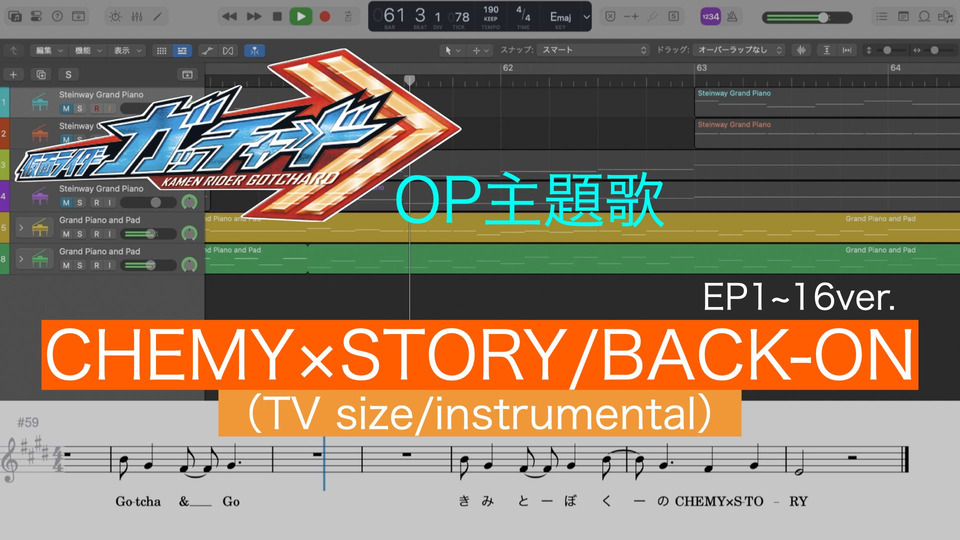Open the Editors pencil icon
960x540 pixels.
pos(157,17)
